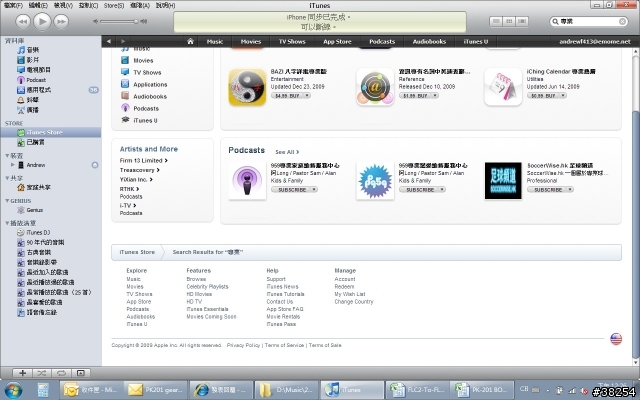Toggle repeat mode

click(x=61, y=373)
